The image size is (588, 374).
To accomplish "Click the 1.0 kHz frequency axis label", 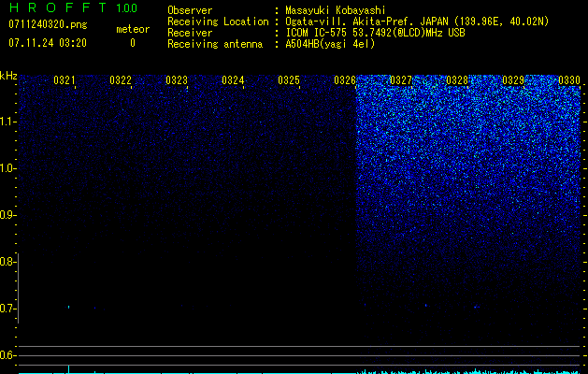I will (x=7, y=168).
